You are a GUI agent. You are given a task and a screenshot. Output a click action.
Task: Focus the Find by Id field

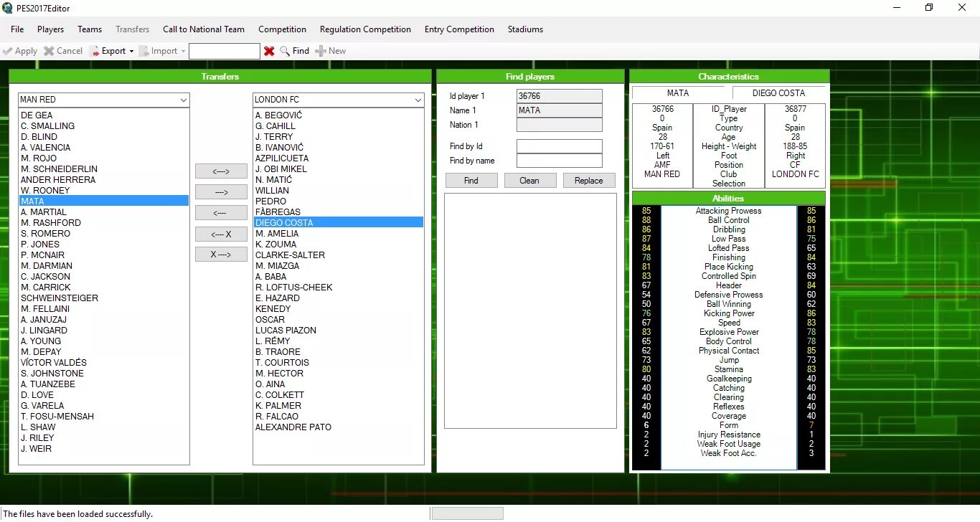[x=560, y=146]
